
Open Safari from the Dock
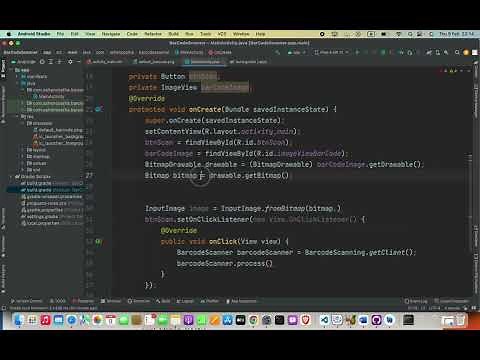[71, 320]
